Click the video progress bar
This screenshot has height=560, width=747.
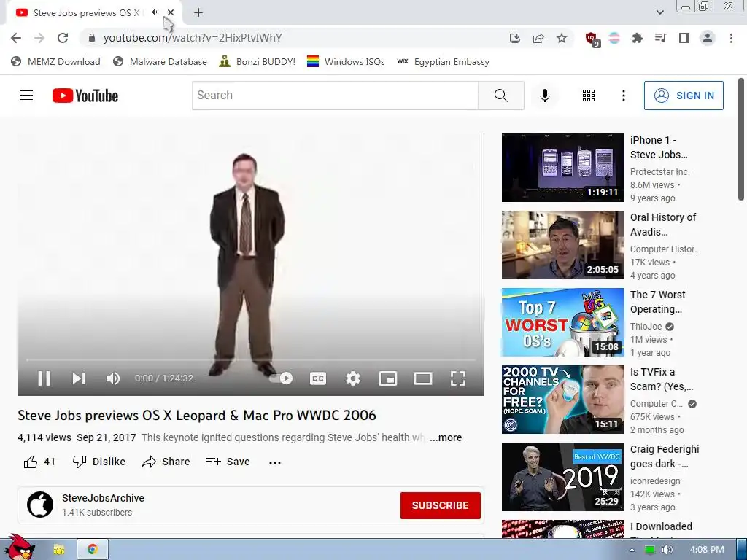251,360
